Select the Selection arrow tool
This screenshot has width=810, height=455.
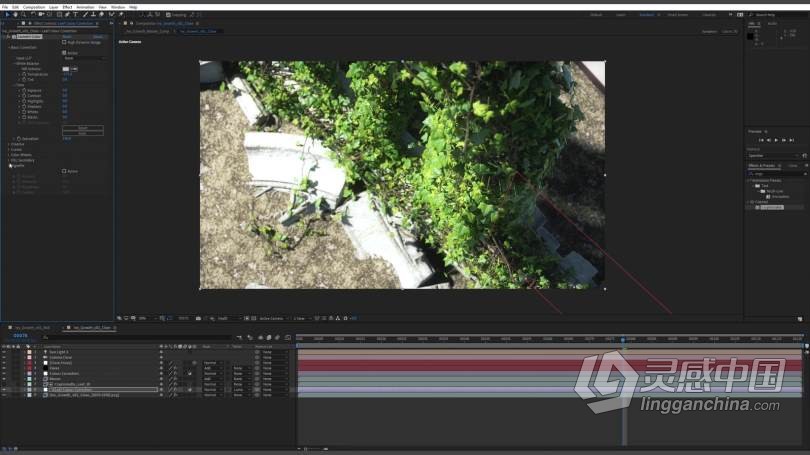(5, 15)
